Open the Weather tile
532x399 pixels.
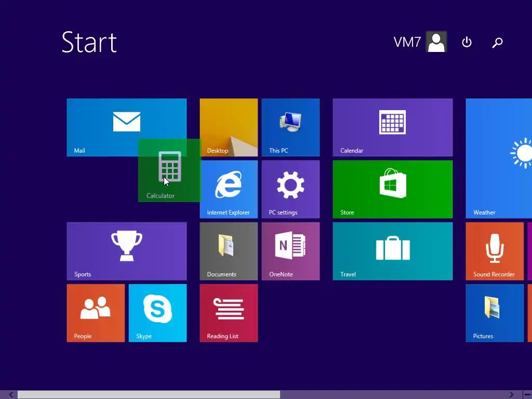[x=499, y=158]
